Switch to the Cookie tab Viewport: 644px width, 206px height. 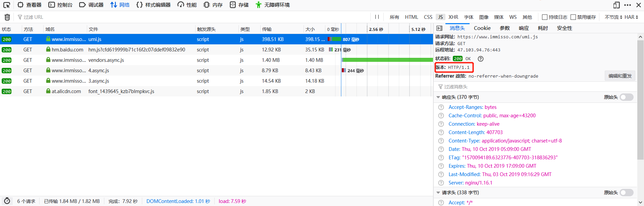click(482, 28)
